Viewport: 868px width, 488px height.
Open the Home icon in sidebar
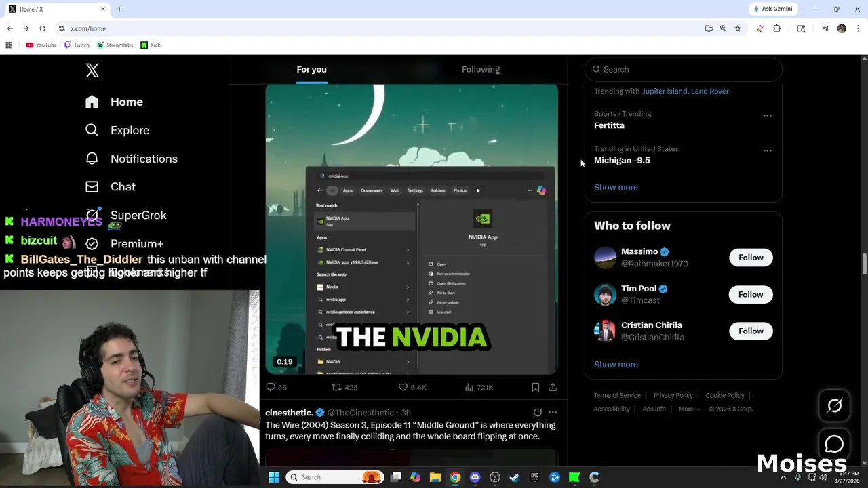[x=92, y=102]
